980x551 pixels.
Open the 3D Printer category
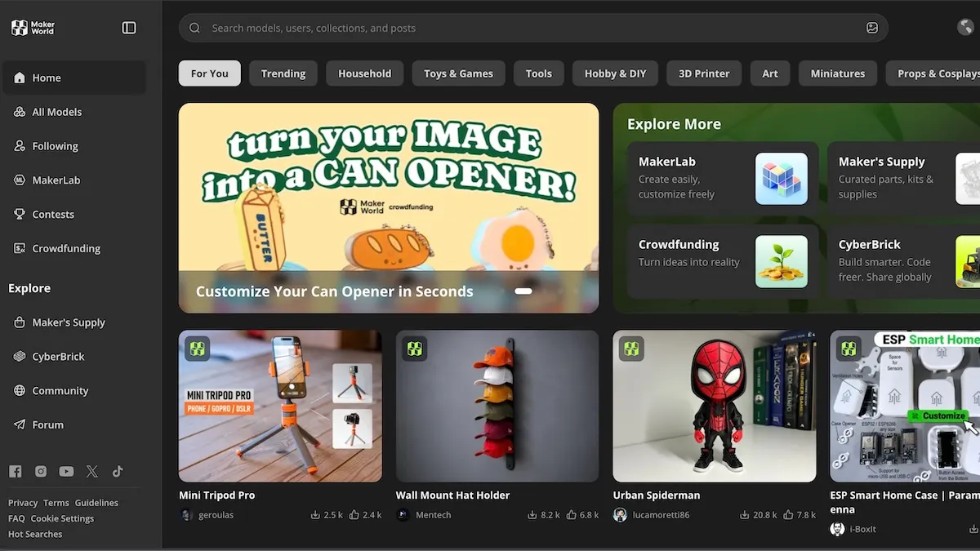pos(704,73)
